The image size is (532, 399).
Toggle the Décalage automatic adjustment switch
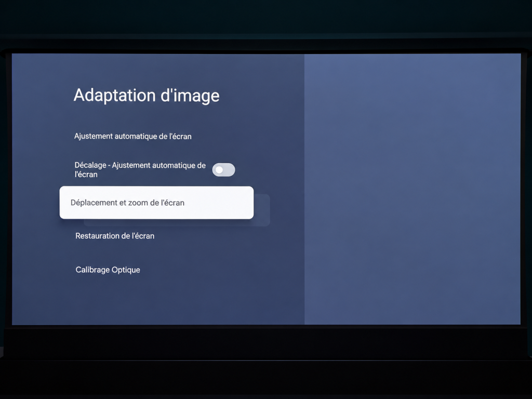tap(223, 170)
